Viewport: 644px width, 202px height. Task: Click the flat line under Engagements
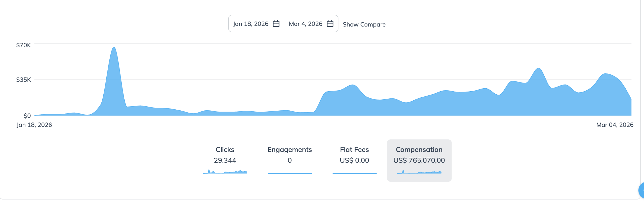(x=290, y=173)
